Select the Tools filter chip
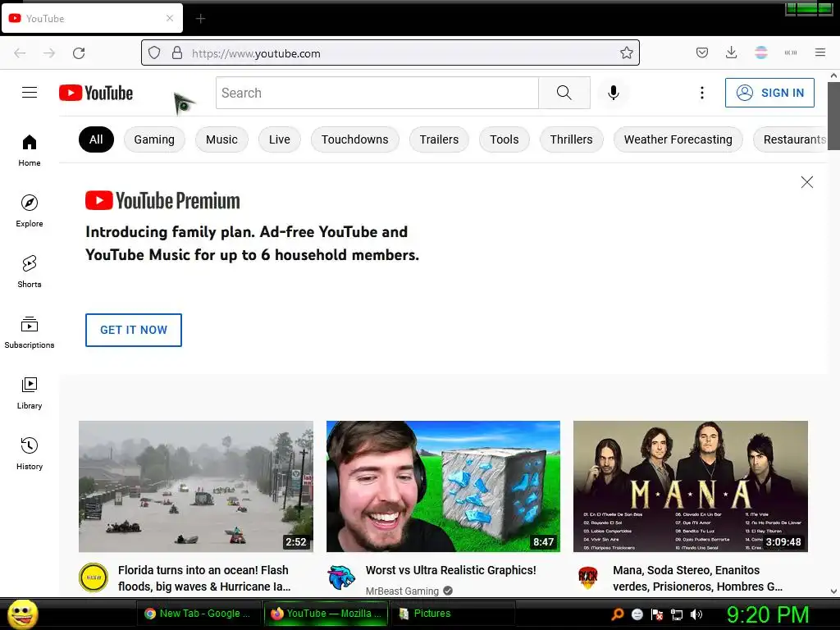Image resolution: width=840 pixels, height=630 pixels. pyautogui.click(x=504, y=139)
